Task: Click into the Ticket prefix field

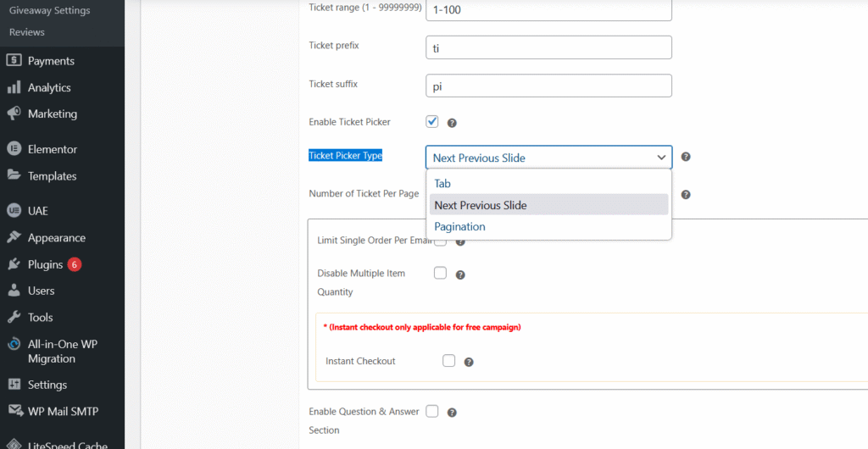Action: click(548, 47)
